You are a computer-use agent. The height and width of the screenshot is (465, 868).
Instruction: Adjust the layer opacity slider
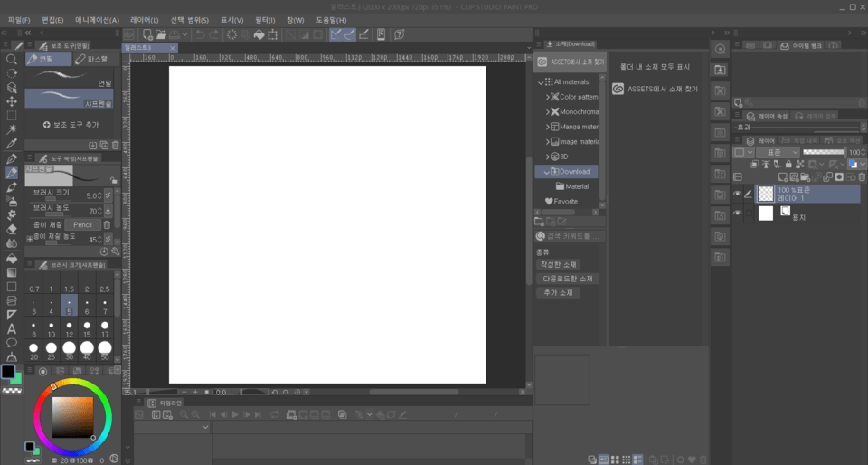[x=824, y=152]
